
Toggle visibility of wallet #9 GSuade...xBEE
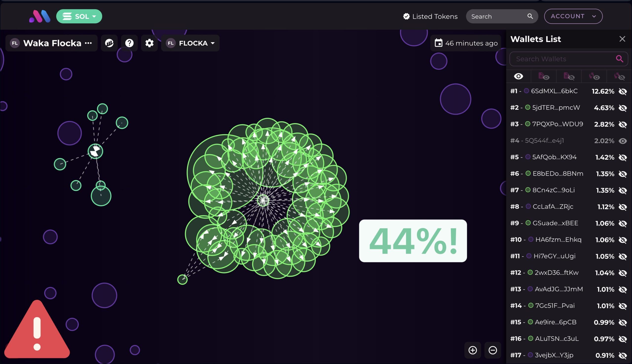pyautogui.click(x=623, y=223)
